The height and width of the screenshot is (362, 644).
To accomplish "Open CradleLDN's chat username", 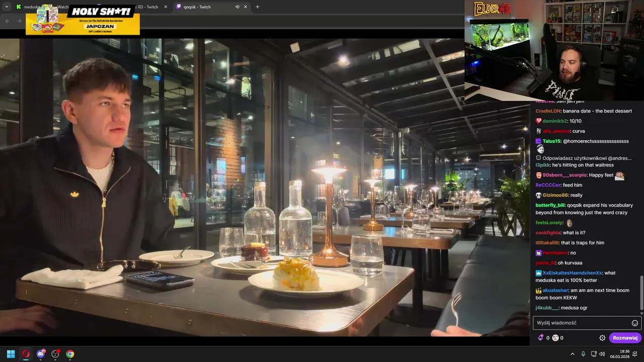I will point(548,111).
